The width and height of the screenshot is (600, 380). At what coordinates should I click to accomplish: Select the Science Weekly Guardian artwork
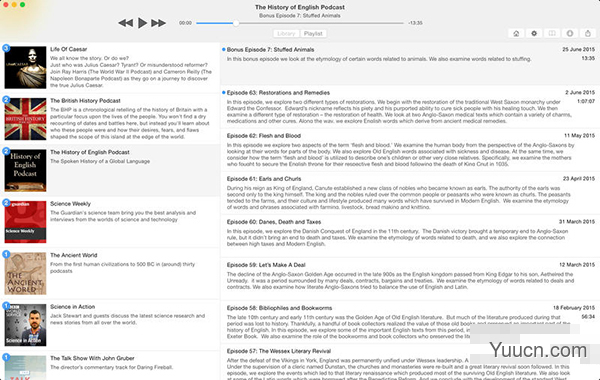pyautogui.click(x=25, y=222)
